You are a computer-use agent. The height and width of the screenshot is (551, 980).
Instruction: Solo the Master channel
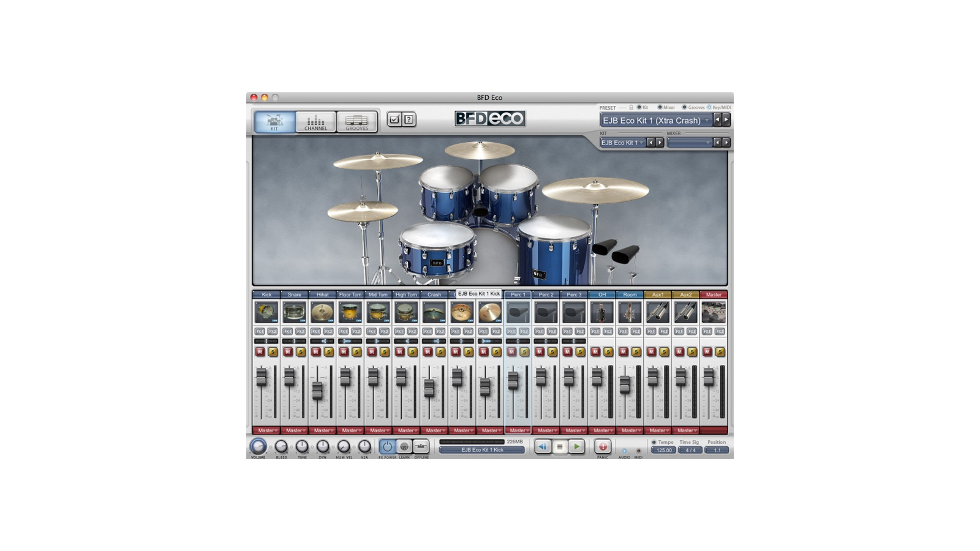720,352
